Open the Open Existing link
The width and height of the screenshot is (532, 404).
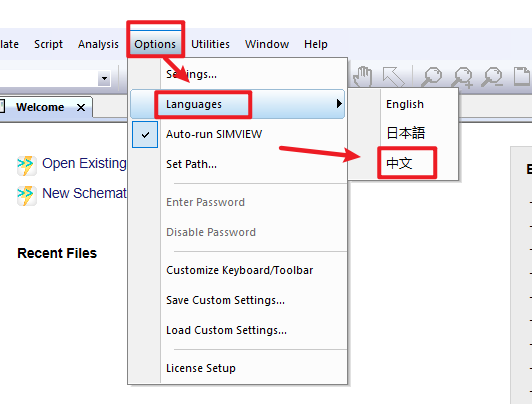84,163
